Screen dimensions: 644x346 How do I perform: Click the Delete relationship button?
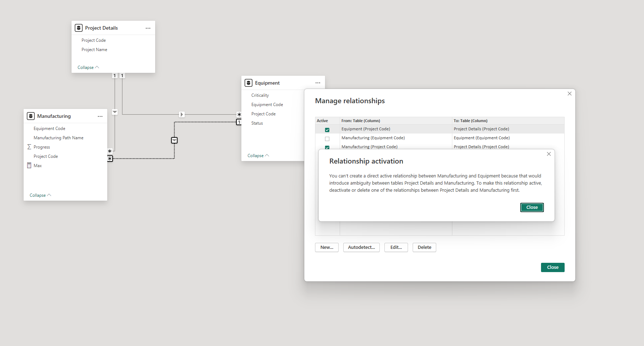click(x=424, y=247)
